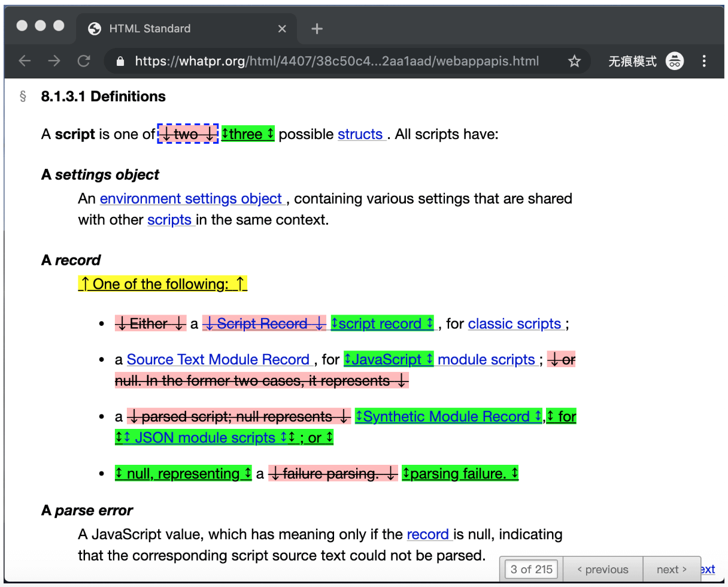Click inside the address bar URL field
This screenshot has height=587, width=728.
[329, 60]
